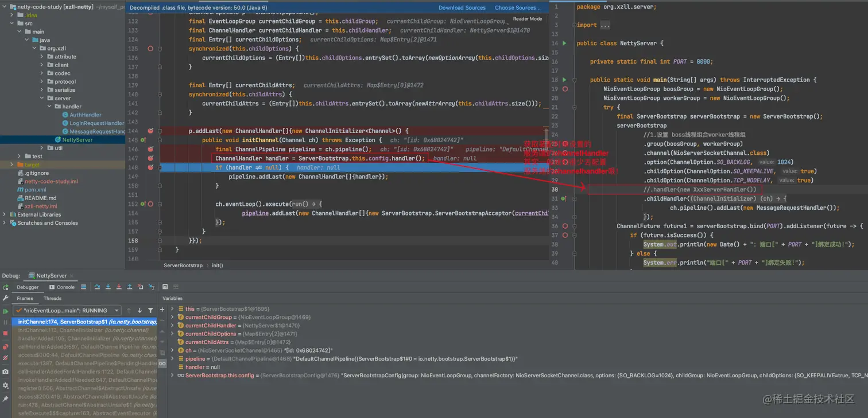Open debugger settings gear icon
The width and height of the screenshot is (868, 418).
(5, 385)
